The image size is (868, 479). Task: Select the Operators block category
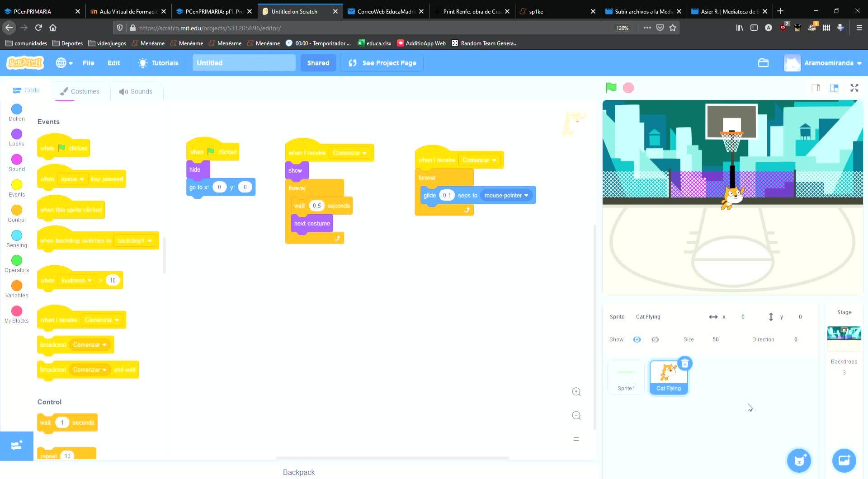coord(17,264)
